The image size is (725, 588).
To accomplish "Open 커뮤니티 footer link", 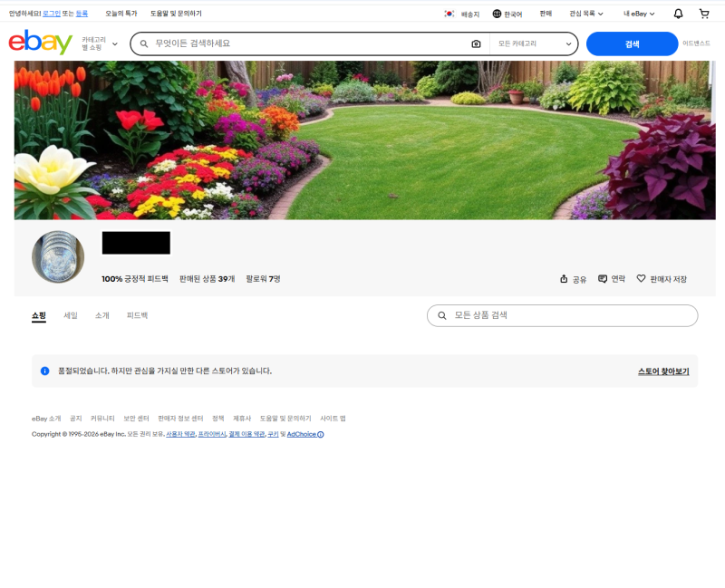I will click(102, 419).
